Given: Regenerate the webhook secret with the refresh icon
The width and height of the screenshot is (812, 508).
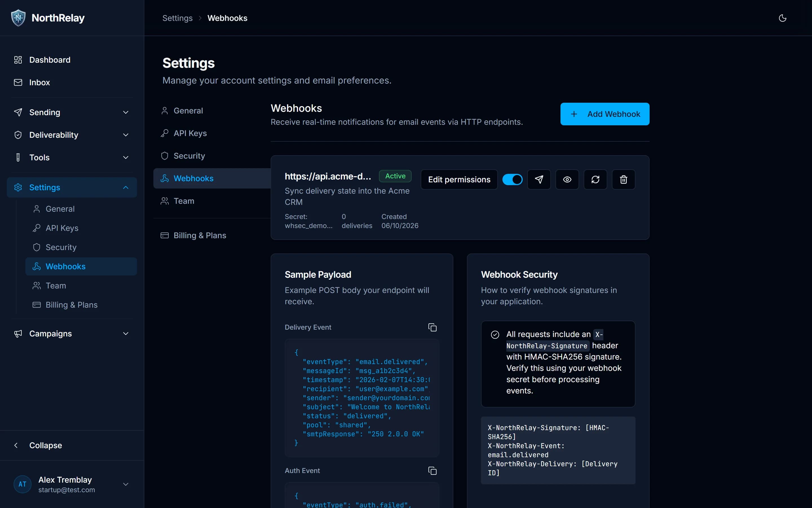Looking at the screenshot, I should pyautogui.click(x=595, y=179).
